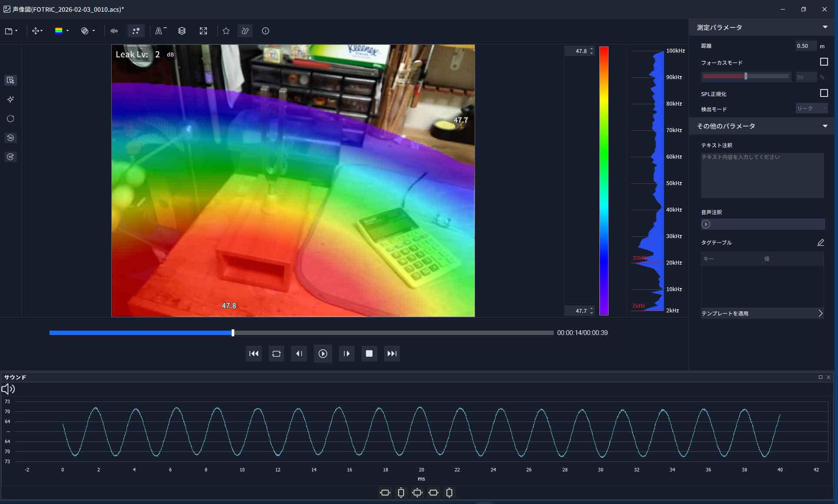Enable the SPL正規化 checkbox
This screenshot has height=504, width=838.
pos(824,93)
